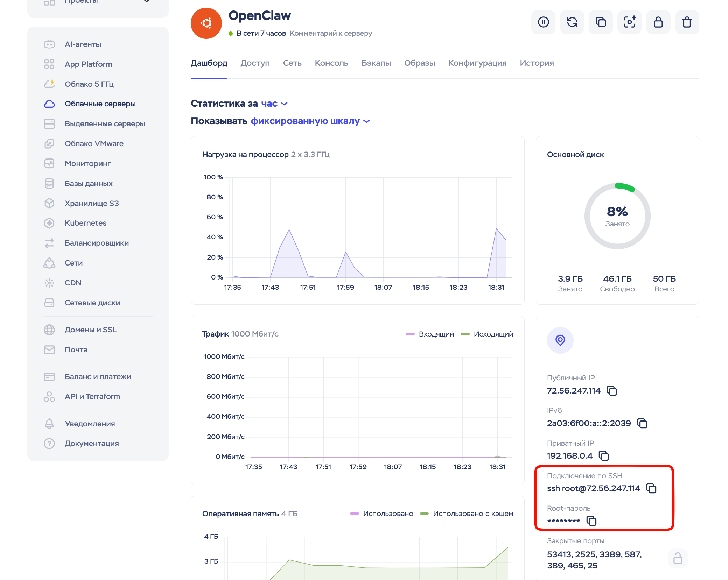
Task: Click the masked root password value
Action: point(563,521)
